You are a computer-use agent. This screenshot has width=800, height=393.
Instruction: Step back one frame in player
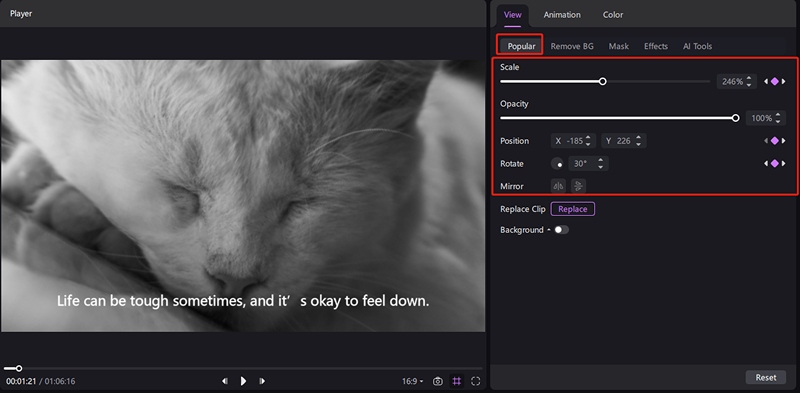224,381
